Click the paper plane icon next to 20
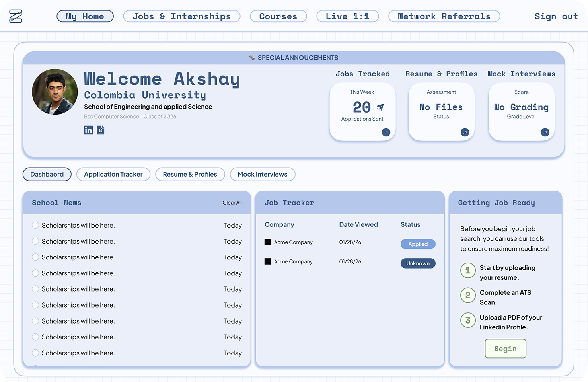Image resolution: width=588 pixels, height=382 pixels. pos(380,107)
